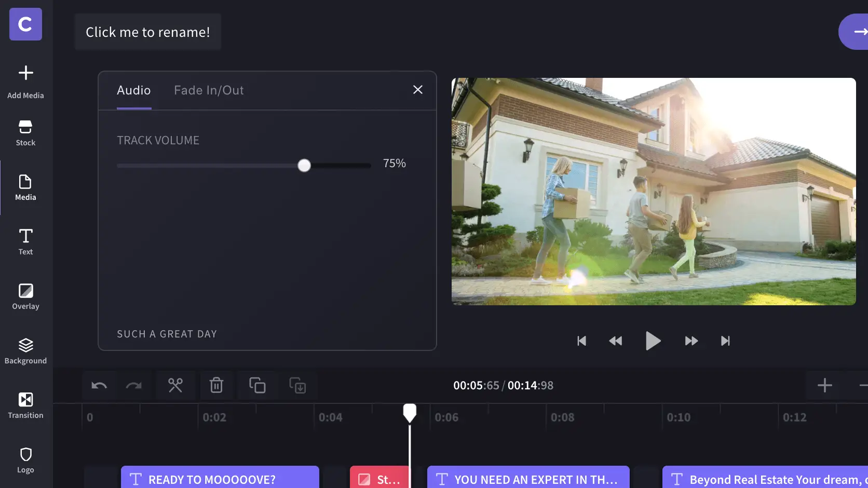Screen dimensions: 868x488
Task: Delete selected clip with trash icon
Action: [216, 386]
